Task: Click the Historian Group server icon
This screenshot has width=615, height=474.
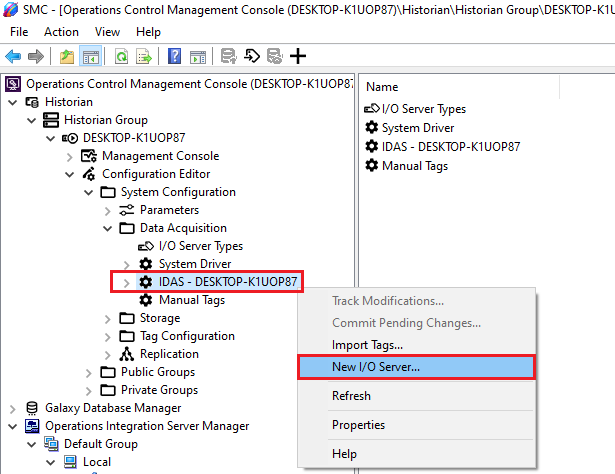Action: (51, 120)
